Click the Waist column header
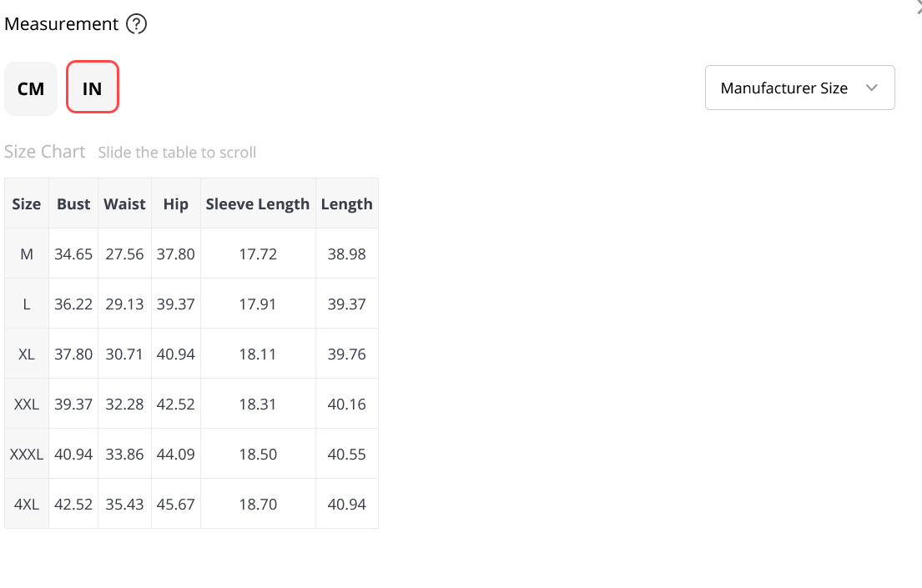Viewport: 922px width, 588px height. [124, 204]
